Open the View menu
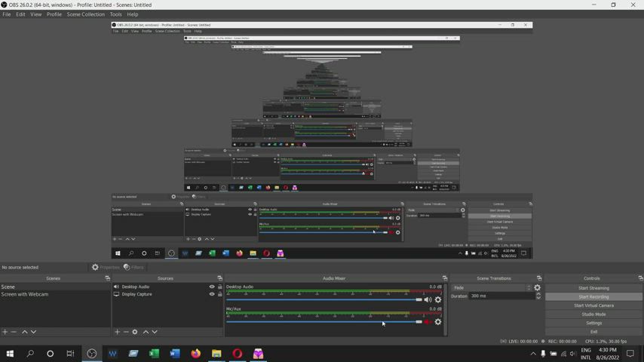This screenshot has width=644, height=362. pyautogui.click(x=35, y=14)
